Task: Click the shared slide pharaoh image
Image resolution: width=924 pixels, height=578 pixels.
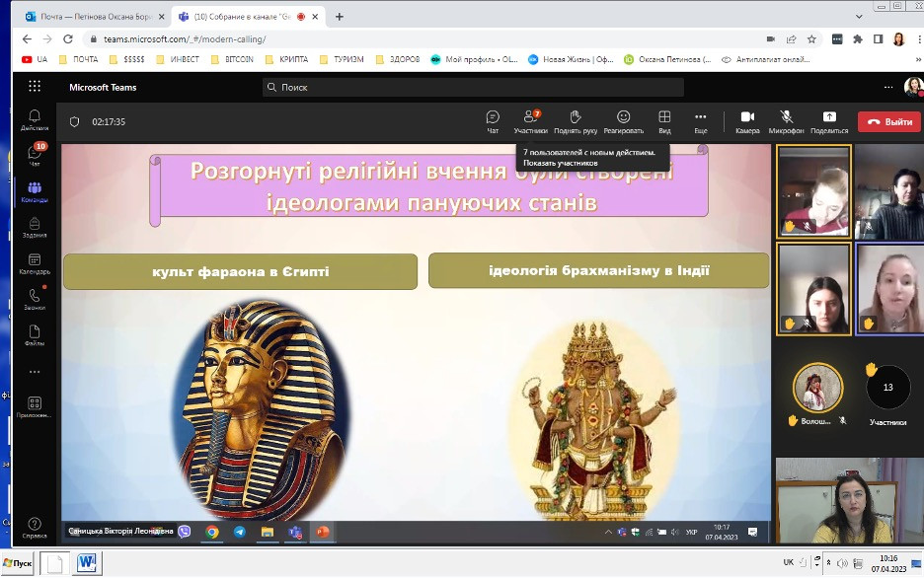Action: 263,409
